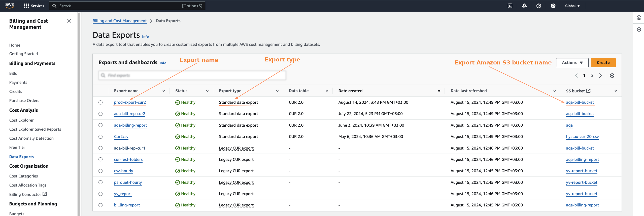Sort by Export name column arrow
The width and height of the screenshot is (644, 216).
pos(164,91)
